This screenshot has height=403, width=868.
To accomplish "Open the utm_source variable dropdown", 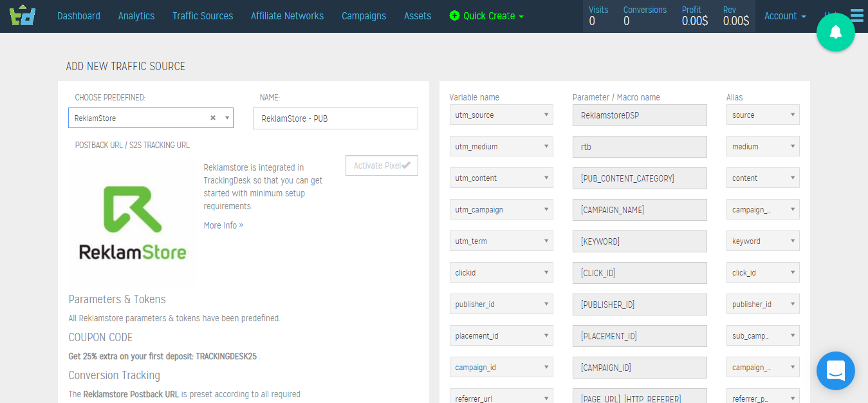I will coord(501,115).
